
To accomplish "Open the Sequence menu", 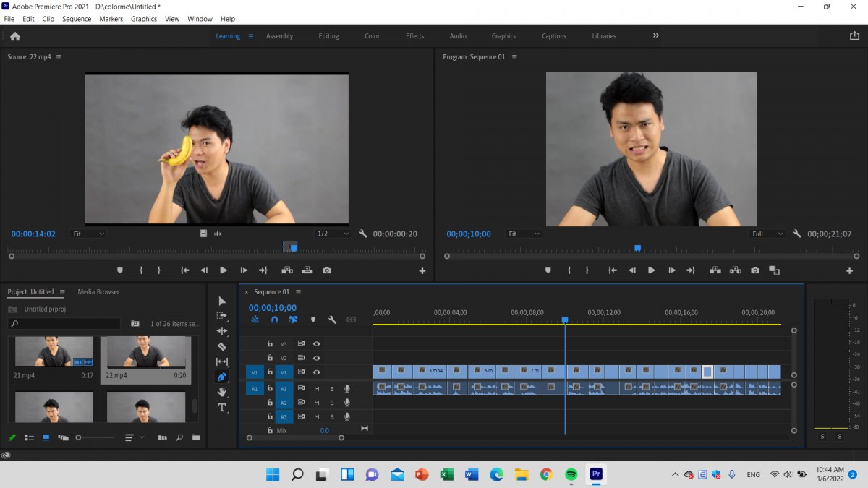I will (x=77, y=19).
